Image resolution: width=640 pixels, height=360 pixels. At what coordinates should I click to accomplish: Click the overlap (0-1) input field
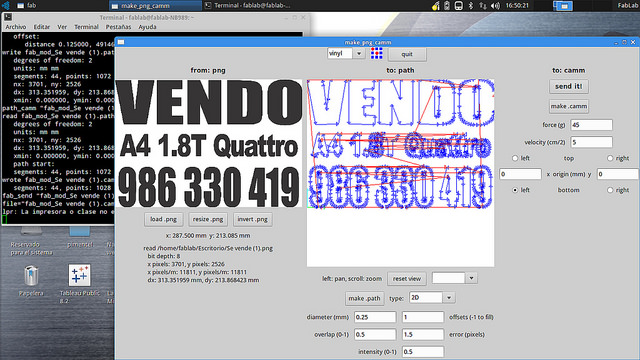pyautogui.click(x=375, y=334)
